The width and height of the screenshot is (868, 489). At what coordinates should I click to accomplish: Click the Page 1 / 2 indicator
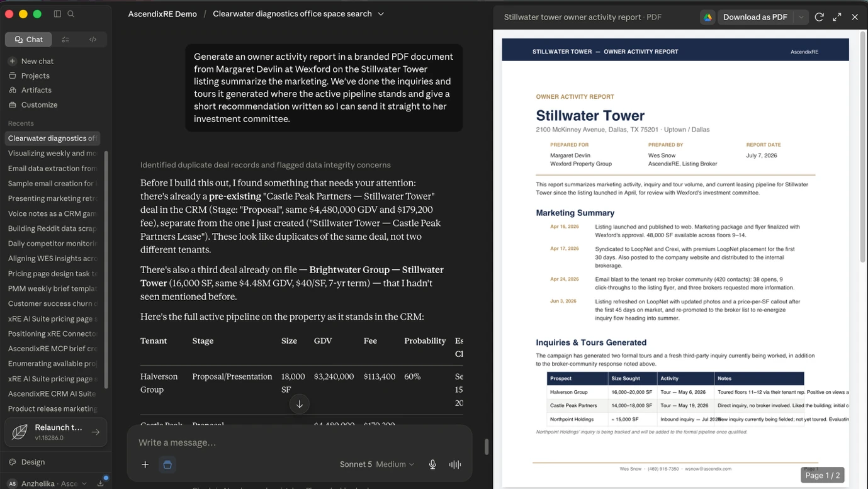tap(822, 475)
